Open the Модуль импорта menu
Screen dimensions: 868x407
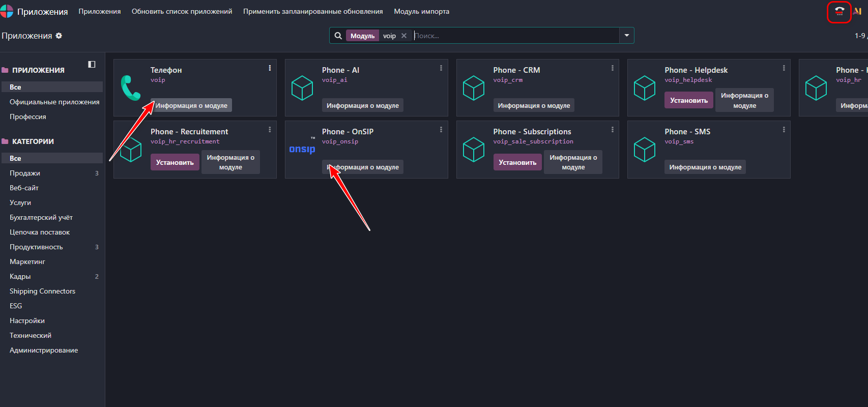click(x=421, y=11)
